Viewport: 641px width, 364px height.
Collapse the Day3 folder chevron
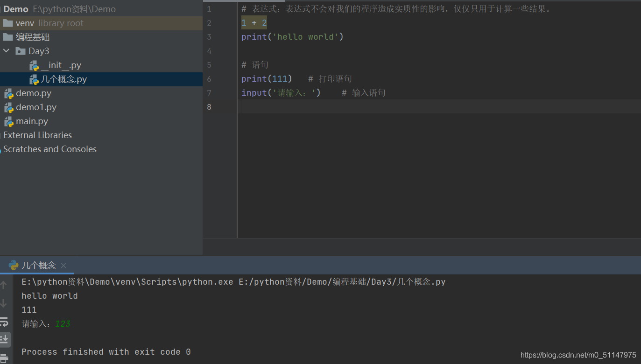pyautogui.click(x=7, y=51)
